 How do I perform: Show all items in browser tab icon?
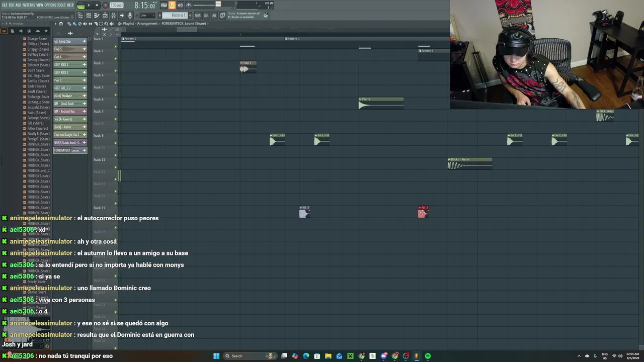[4, 31]
